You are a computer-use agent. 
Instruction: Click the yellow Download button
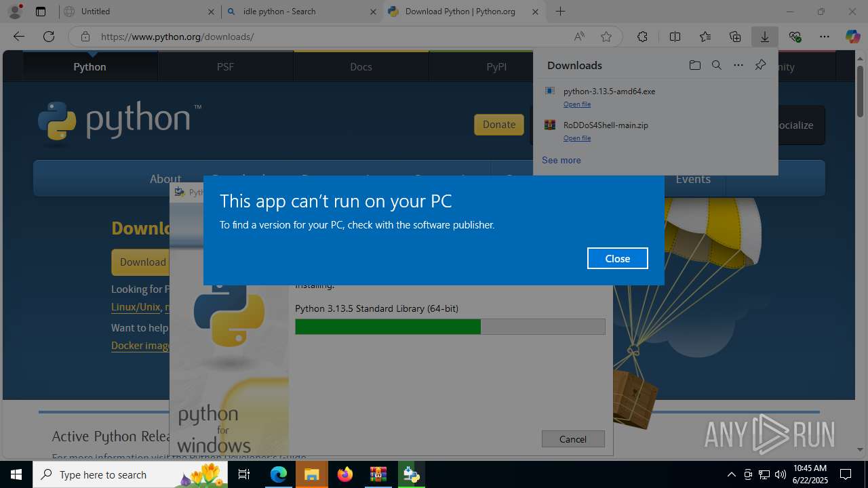click(140, 262)
